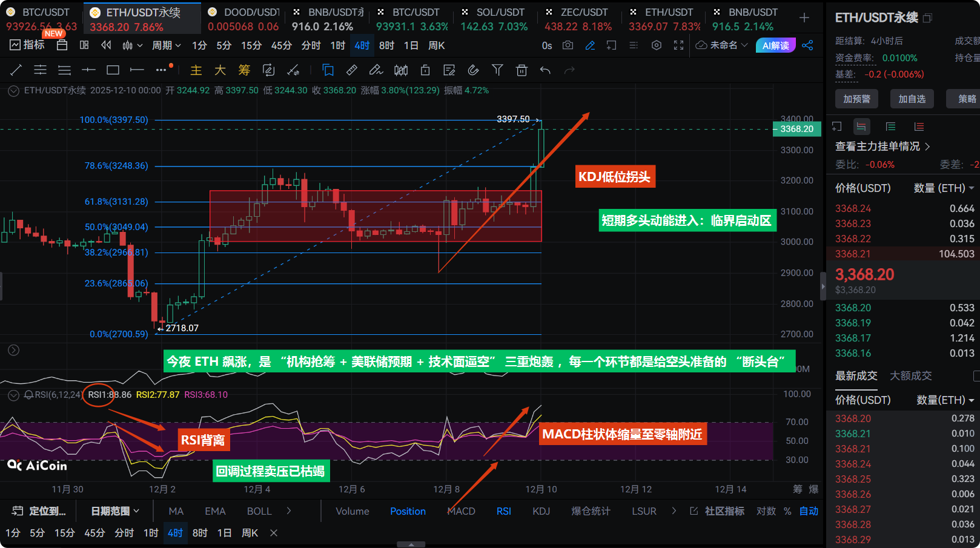Select the rectangle drawing tool
This screenshot has height=548, width=980.
[113, 70]
